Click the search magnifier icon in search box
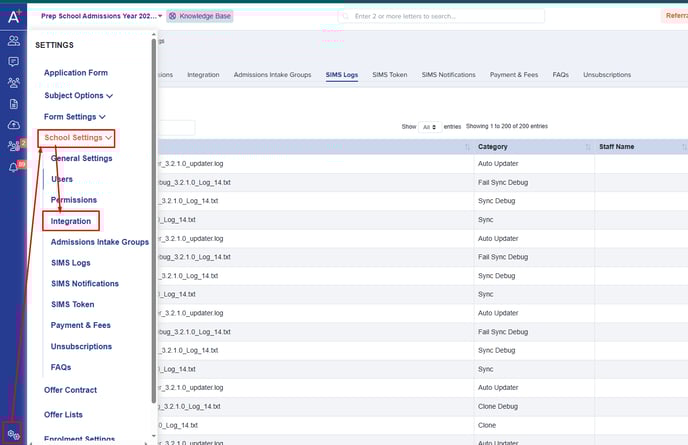688x445 pixels. [346, 16]
